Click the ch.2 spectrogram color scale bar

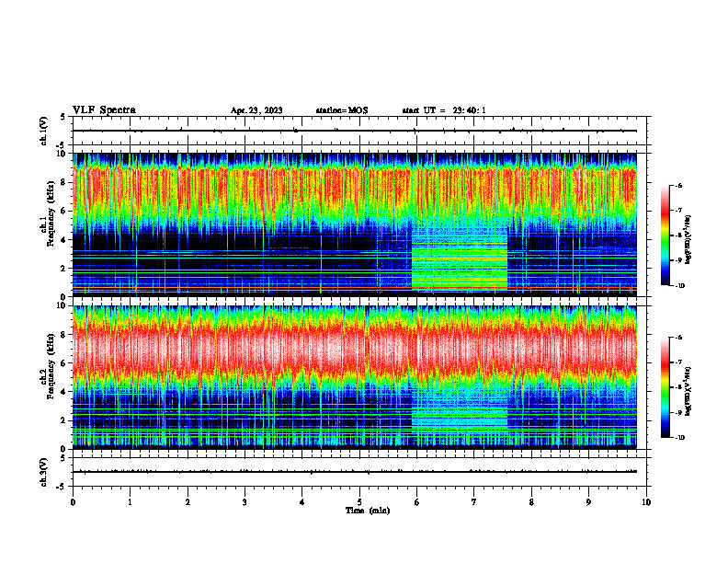click(x=665, y=387)
